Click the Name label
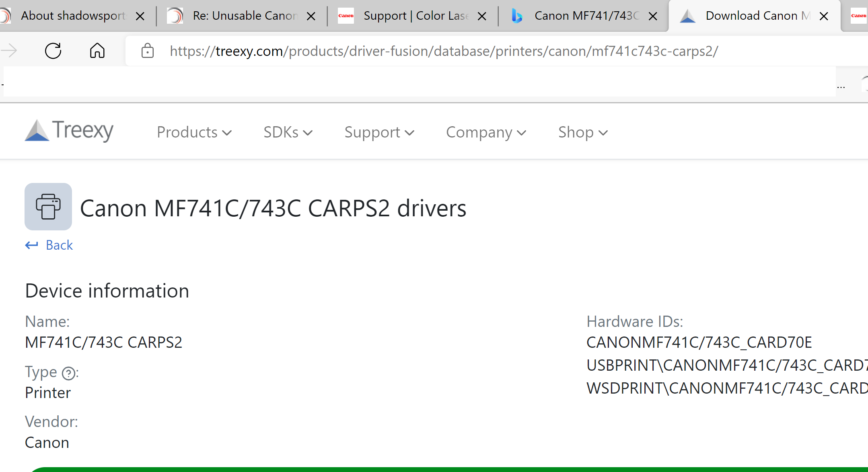The image size is (868, 472). tap(47, 321)
